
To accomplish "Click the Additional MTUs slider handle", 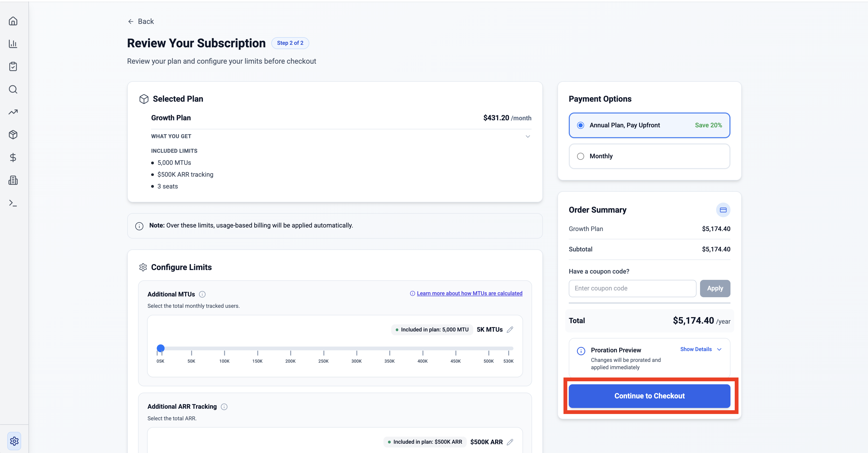I will 161,348.
